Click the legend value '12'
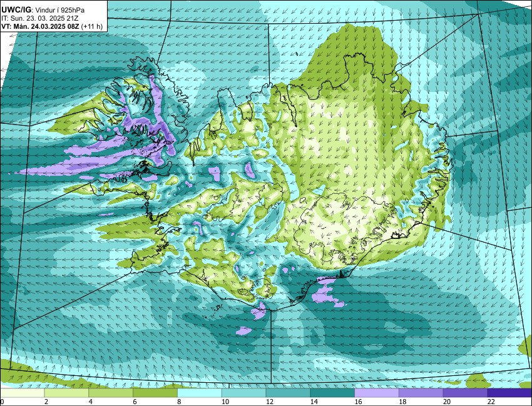 (269, 402)
